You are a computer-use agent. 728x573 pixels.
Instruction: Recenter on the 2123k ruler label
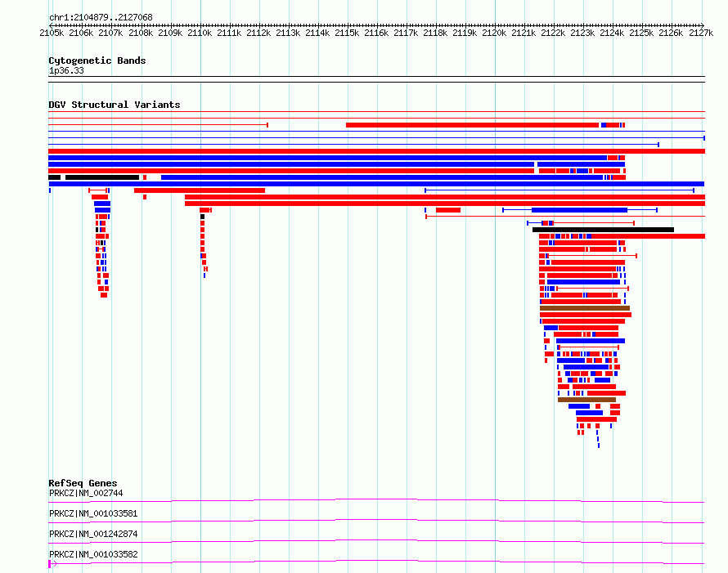(x=582, y=33)
